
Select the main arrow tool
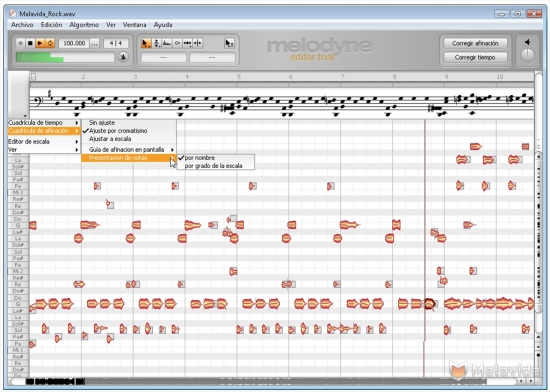pos(146,43)
